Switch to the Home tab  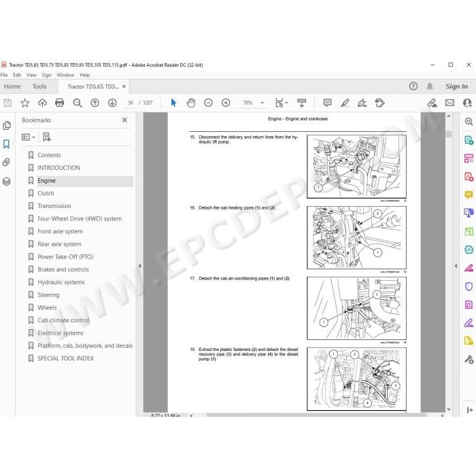(x=12, y=86)
